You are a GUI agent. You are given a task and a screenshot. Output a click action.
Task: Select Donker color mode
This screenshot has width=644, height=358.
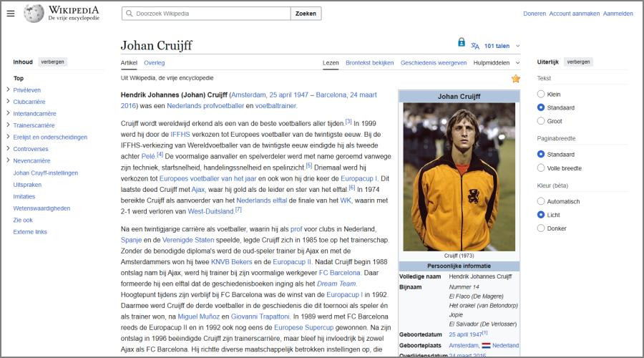[541, 228]
